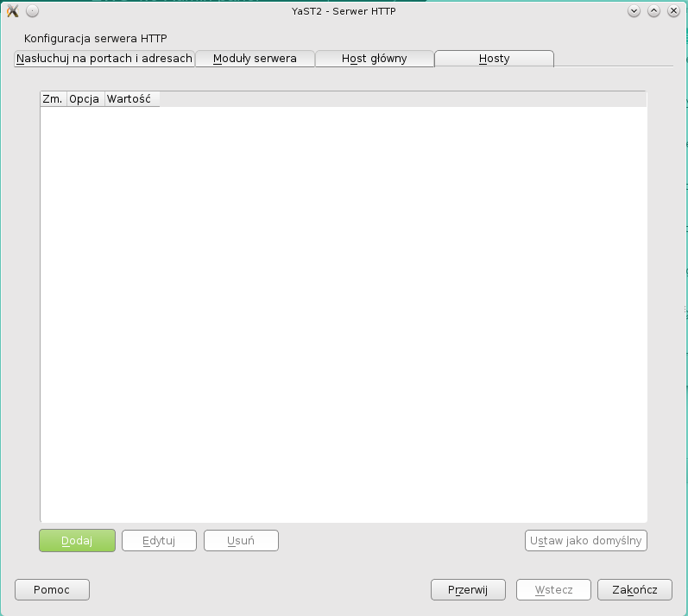
Task: Click the round pin button beside the app icon
Action: tap(32, 11)
